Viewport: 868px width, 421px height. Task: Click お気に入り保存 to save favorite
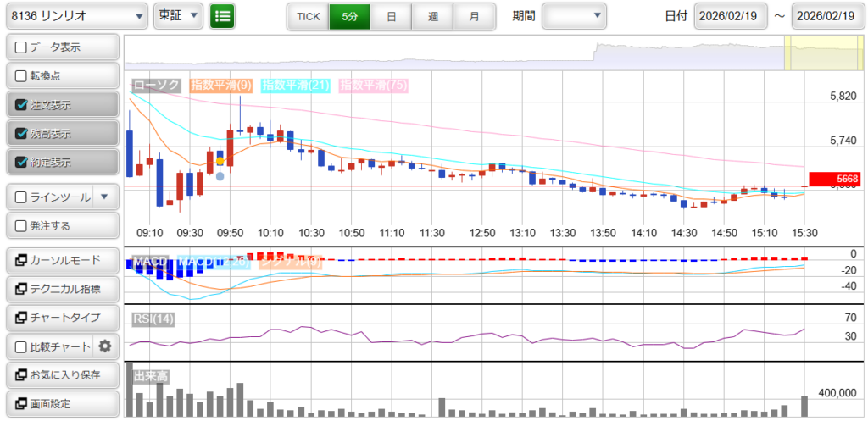click(61, 374)
